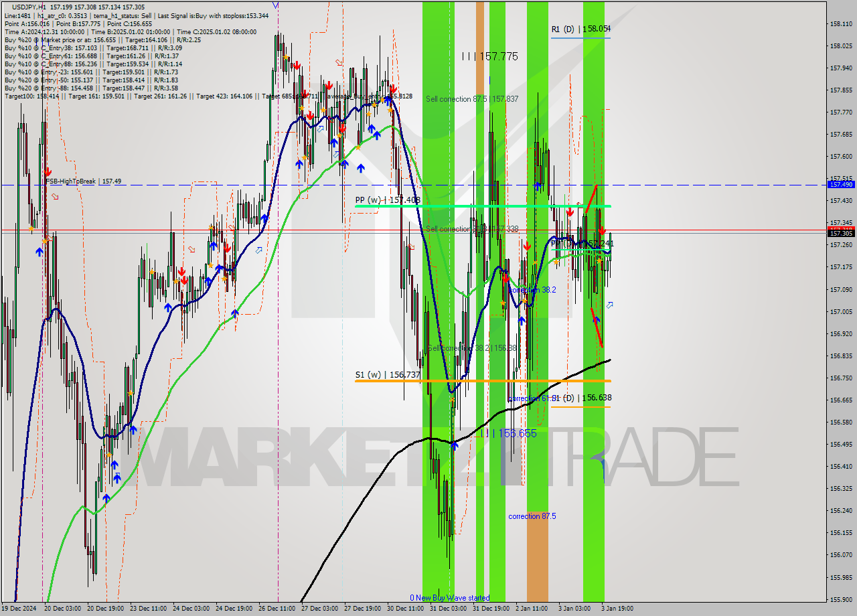Select the orange S1 (w) horizontal support line
The height and width of the screenshot is (616, 857).
(483, 381)
